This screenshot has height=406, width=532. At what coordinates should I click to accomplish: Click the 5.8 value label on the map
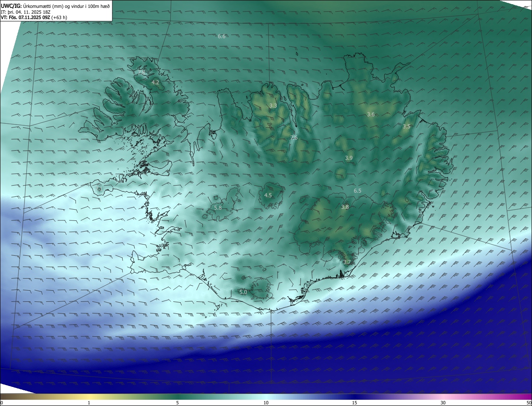[x=218, y=208]
